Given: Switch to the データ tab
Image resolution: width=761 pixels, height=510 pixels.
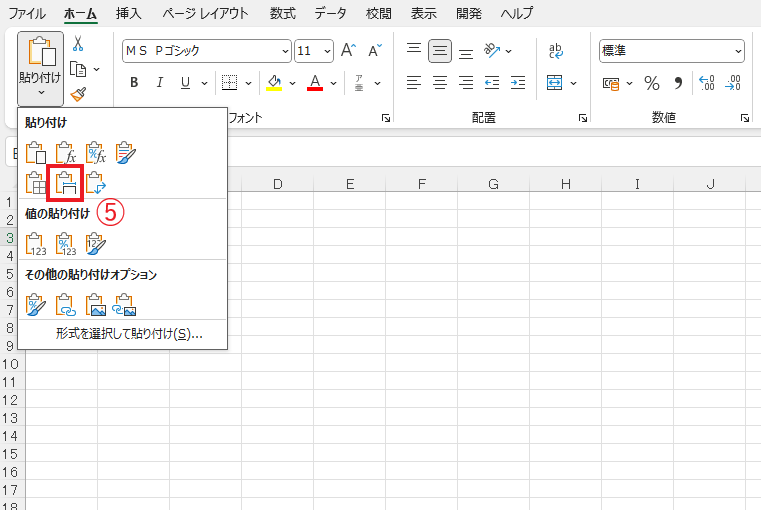Looking at the screenshot, I should pos(331,13).
